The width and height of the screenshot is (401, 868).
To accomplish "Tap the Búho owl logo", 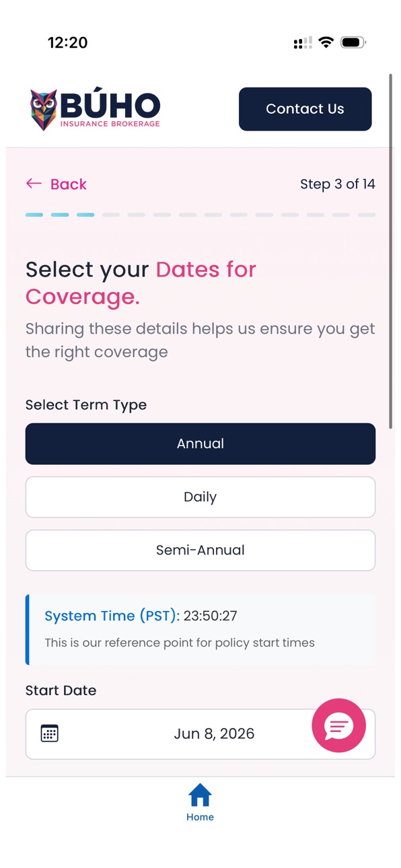I will (44, 109).
